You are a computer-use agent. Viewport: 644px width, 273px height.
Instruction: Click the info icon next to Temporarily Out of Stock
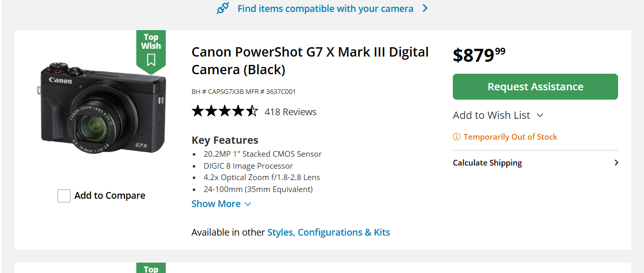(x=456, y=137)
